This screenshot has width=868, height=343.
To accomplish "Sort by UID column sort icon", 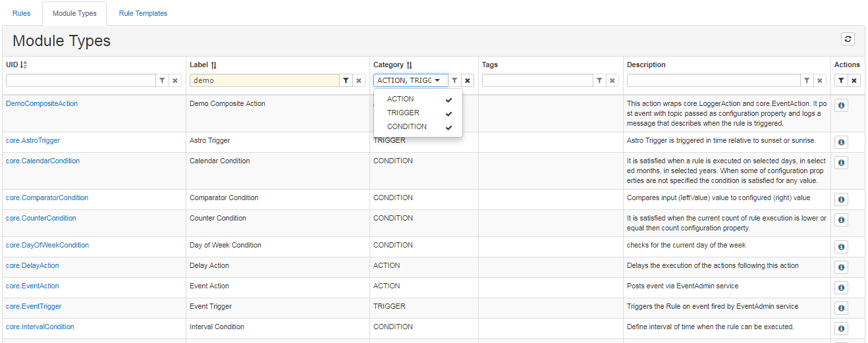I will coord(24,65).
